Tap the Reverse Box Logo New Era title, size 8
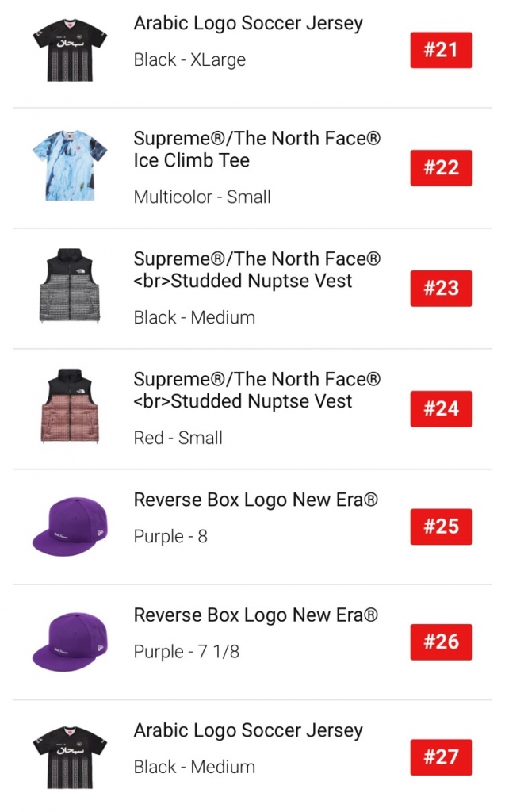Screen dimensions: 505x812 pyautogui.click(x=255, y=500)
